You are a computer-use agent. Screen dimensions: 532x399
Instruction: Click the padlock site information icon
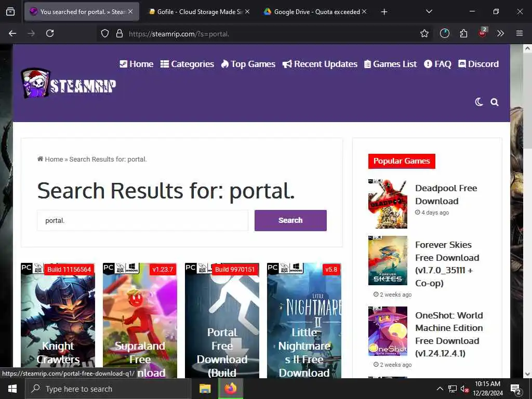tap(119, 34)
